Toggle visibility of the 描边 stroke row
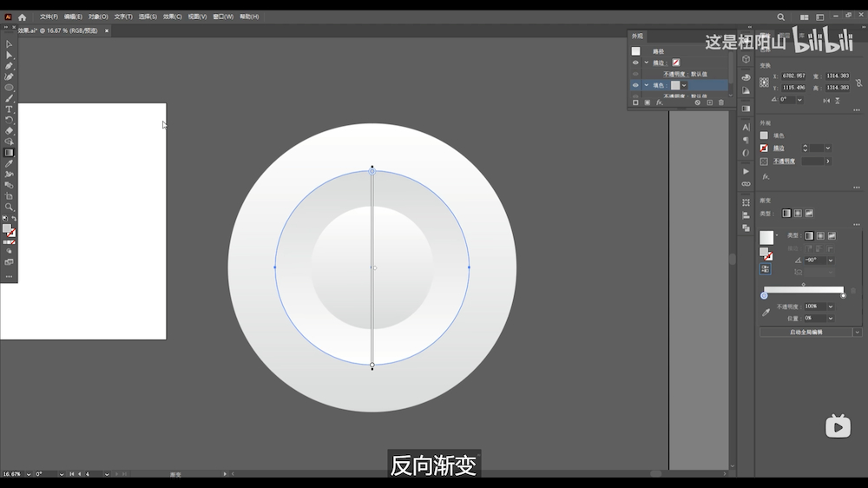Viewport: 868px width, 488px height. pos(635,63)
